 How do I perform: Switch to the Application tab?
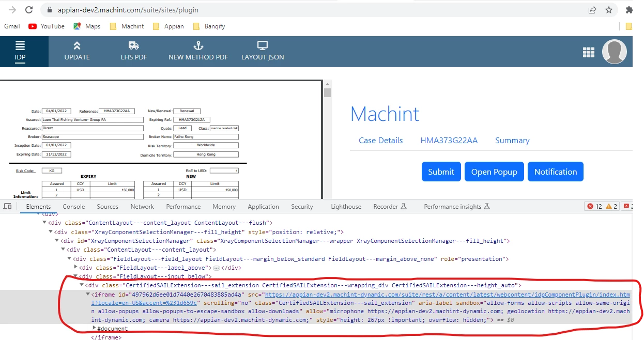click(x=263, y=207)
